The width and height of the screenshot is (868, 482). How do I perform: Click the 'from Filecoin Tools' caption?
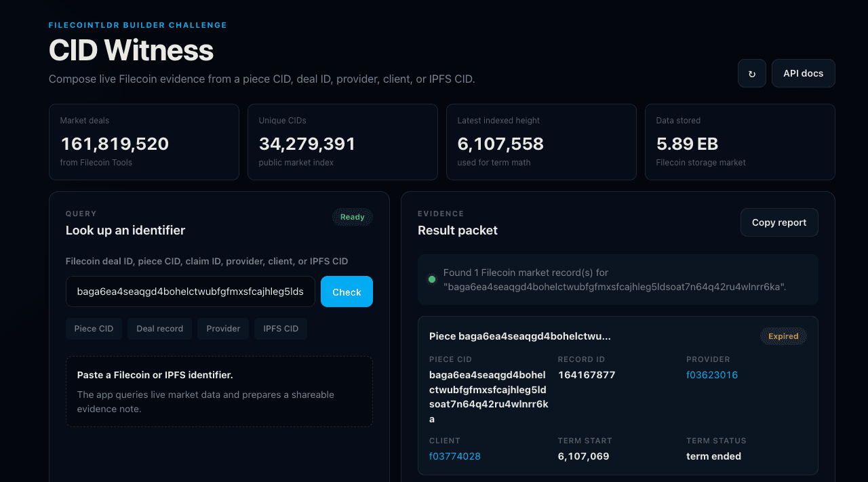point(96,163)
